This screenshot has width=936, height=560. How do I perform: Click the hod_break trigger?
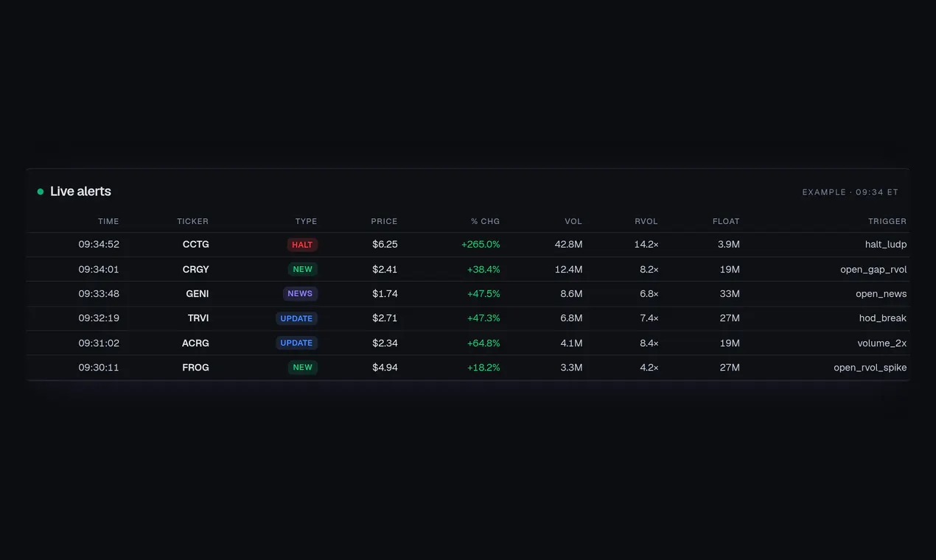click(883, 318)
